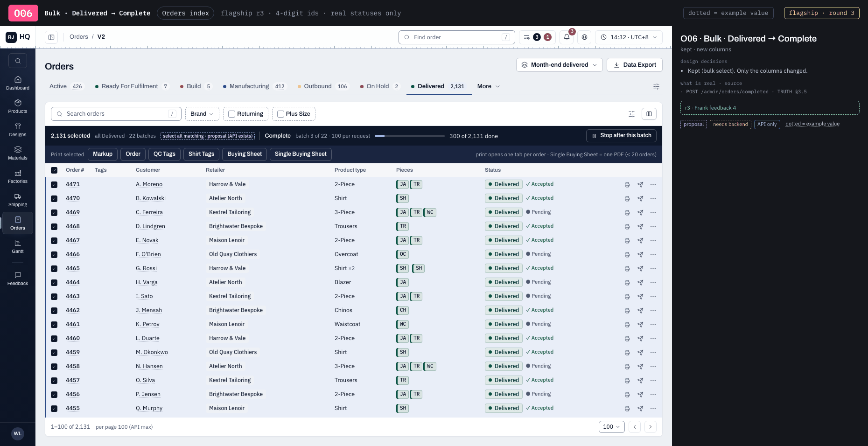The height and width of the screenshot is (446, 868).
Task: Open the Dashboard sidebar icon
Action: pyautogui.click(x=18, y=83)
